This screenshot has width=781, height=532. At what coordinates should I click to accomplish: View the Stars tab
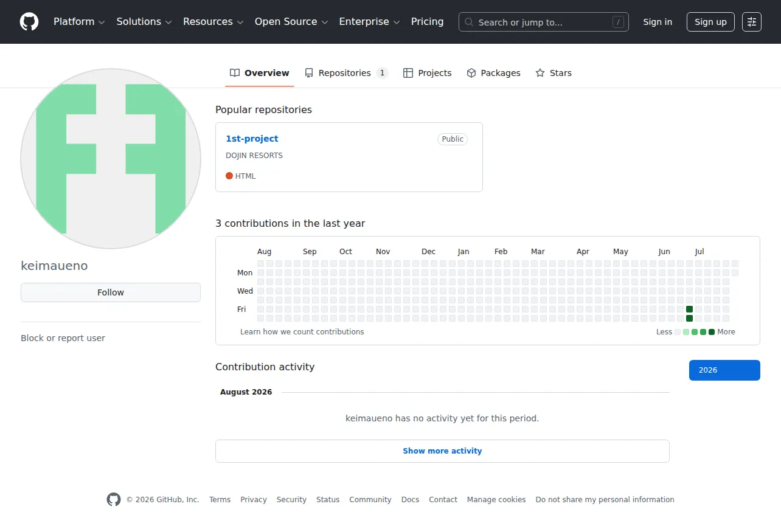pyautogui.click(x=554, y=73)
